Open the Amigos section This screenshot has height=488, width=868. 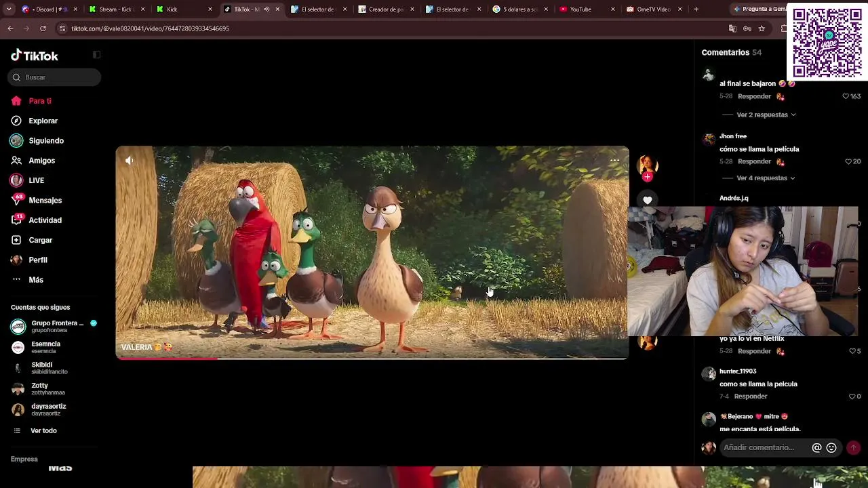pos(41,161)
